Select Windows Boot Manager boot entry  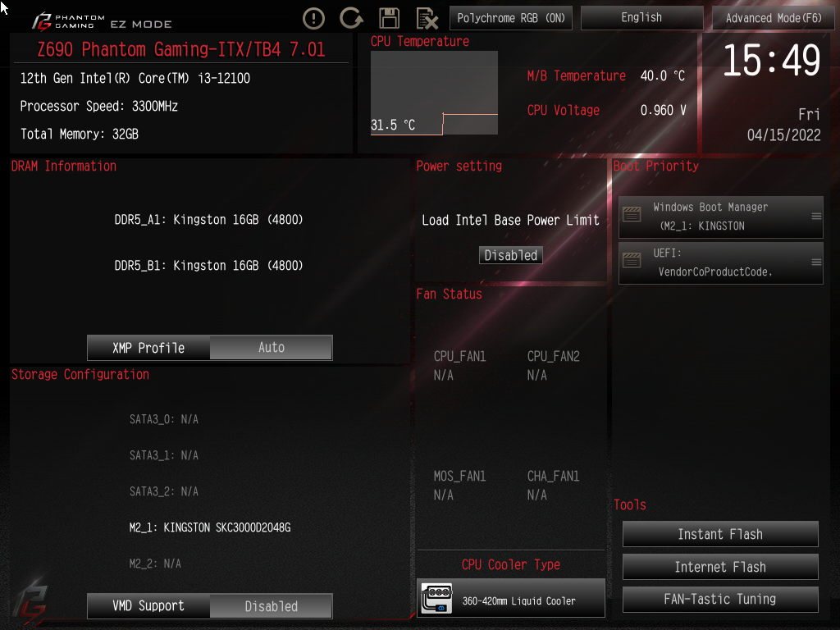point(720,217)
